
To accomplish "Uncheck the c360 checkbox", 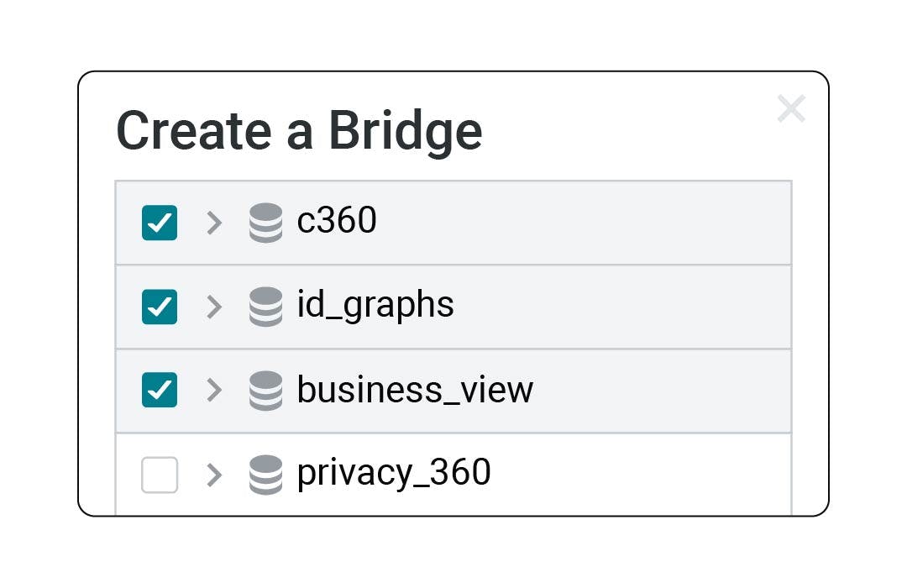I will pyautogui.click(x=160, y=223).
